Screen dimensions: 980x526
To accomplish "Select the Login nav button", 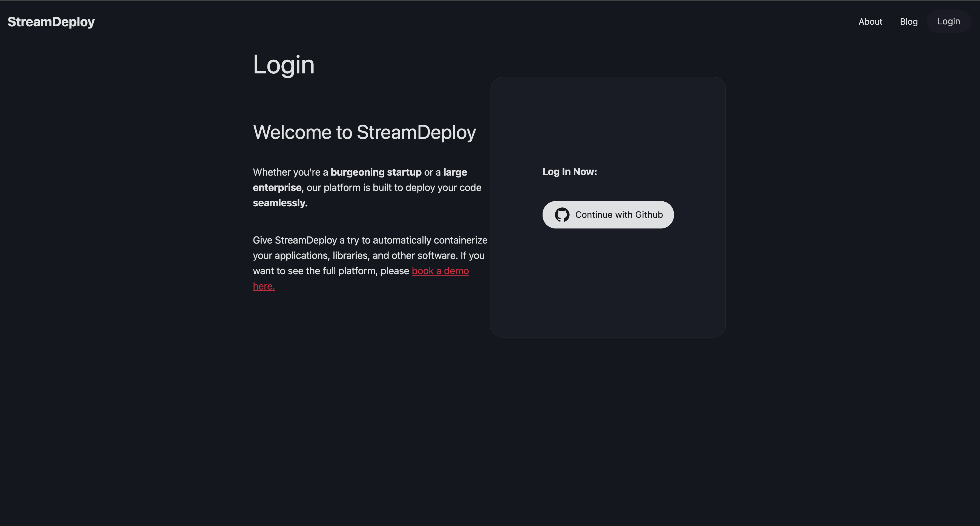I will pos(949,21).
